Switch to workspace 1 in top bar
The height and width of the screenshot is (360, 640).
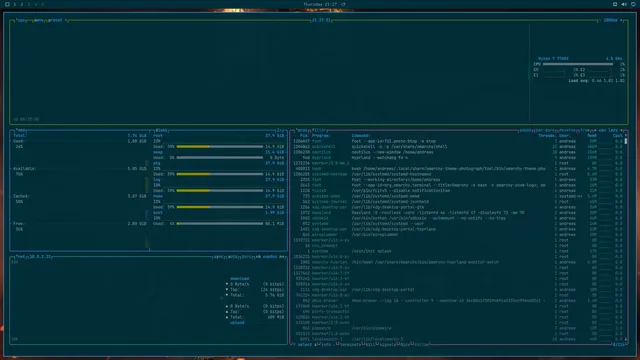[x=15, y=4]
